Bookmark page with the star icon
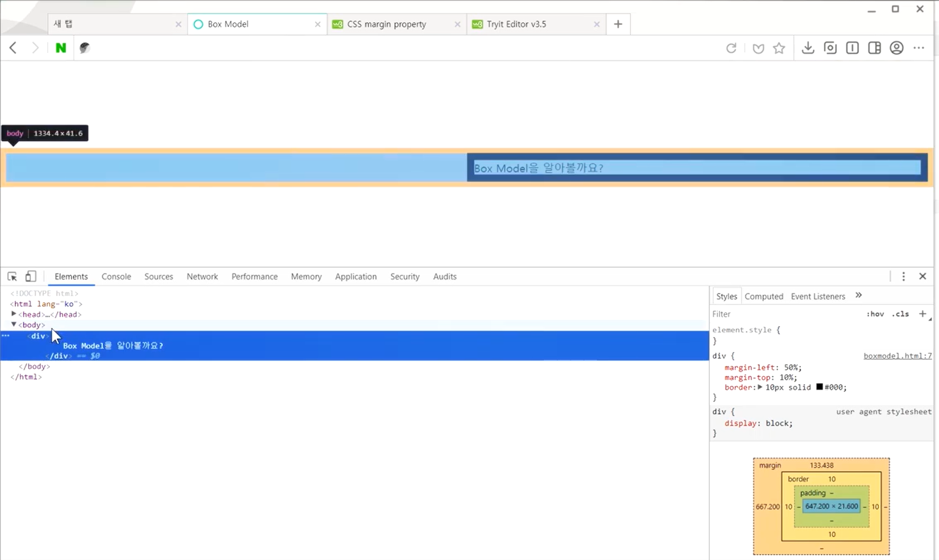 [779, 48]
